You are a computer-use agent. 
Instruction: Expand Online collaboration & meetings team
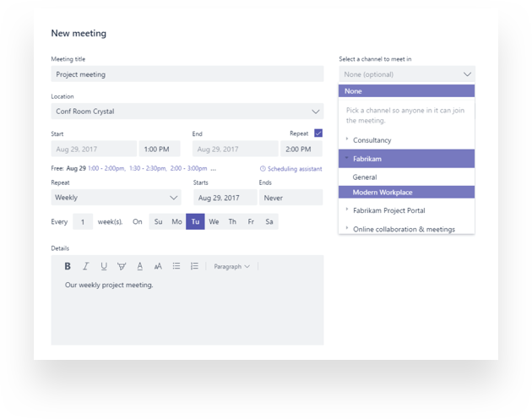tap(347, 228)
